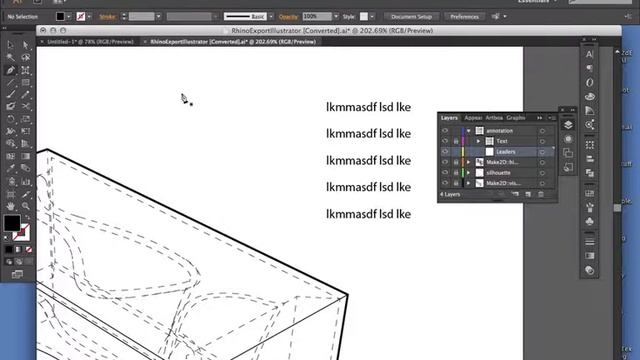The image size is (640, 360).
Task: Select the Pen tool in Tools panel
Action: tap(11, 70)
